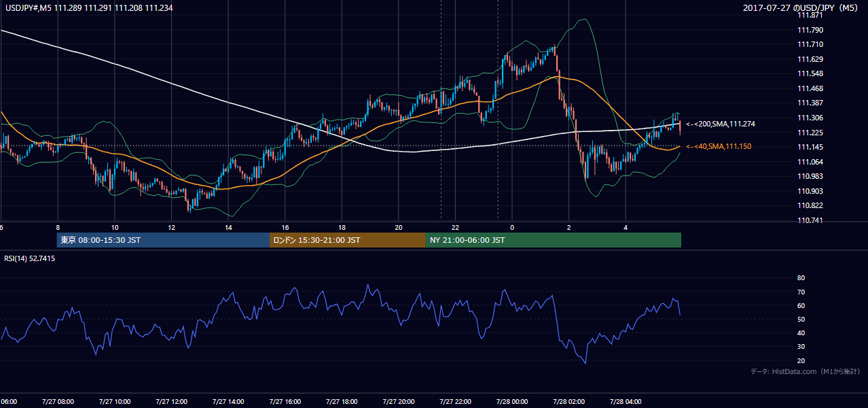
Task: Click price axis value 110.903
Action: [x=810, y=191]
